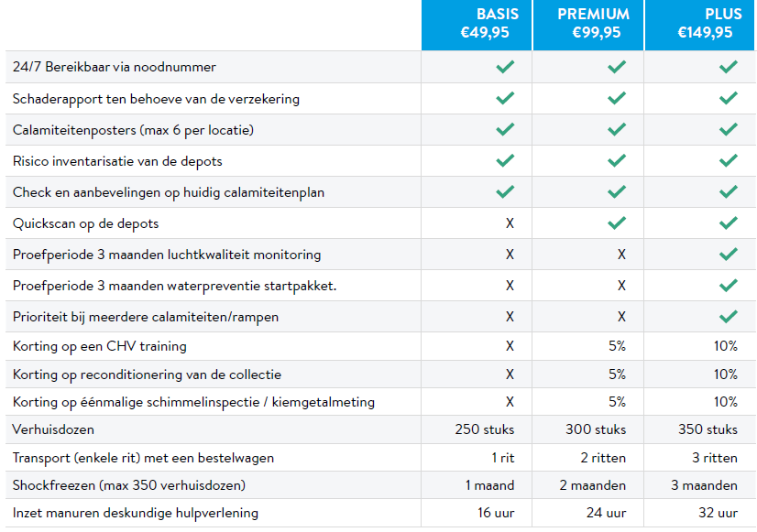
Task: Click BASIS checkmark for Risico inventarisatie
Action: click(x=504, y=160)
